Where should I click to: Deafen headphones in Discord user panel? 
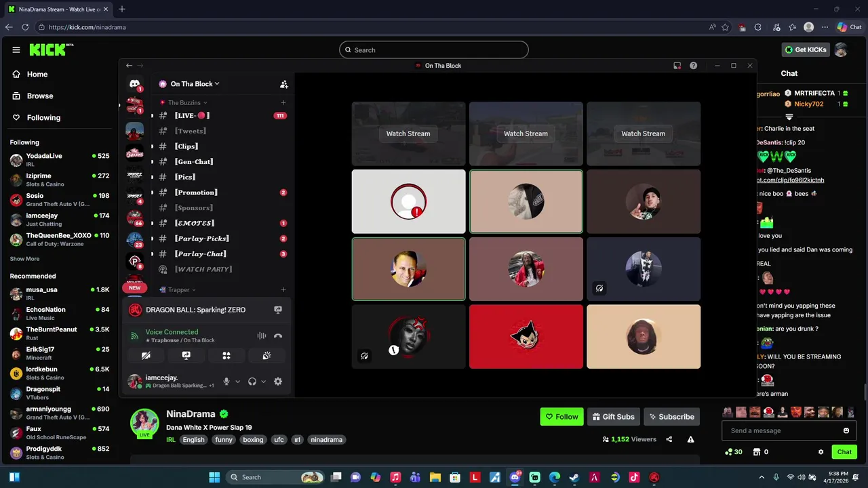point(252,382)
